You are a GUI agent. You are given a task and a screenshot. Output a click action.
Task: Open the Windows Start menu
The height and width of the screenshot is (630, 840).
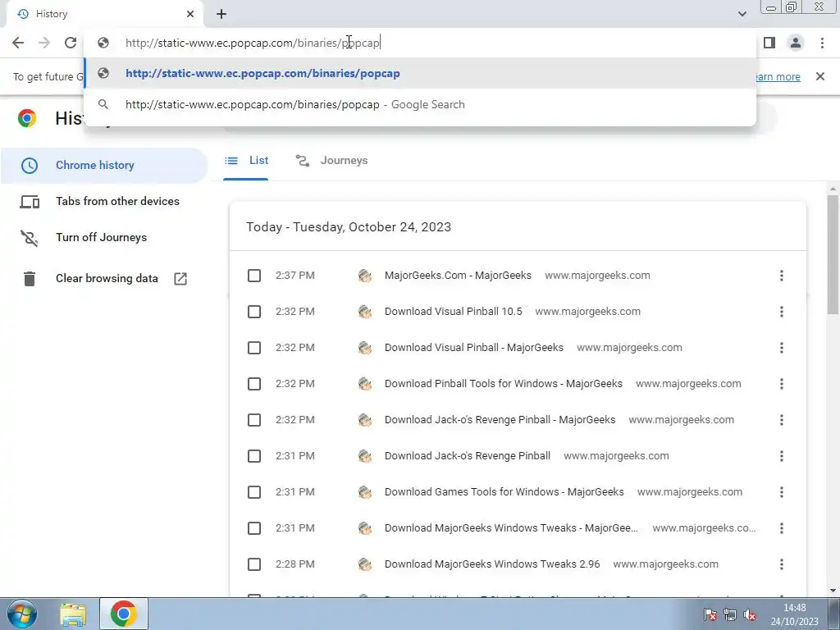(x=22, y=614)
